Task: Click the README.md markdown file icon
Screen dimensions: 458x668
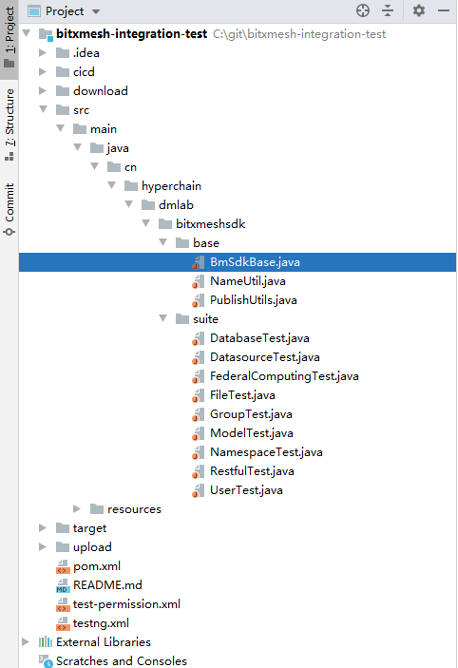Action: [63, 585]
